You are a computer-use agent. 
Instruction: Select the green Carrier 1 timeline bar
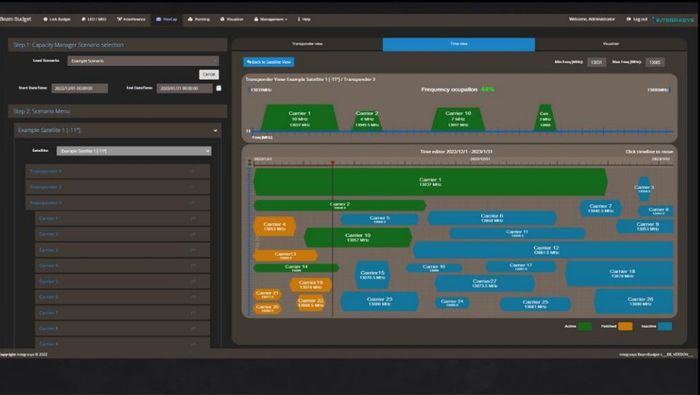[430, 182]
